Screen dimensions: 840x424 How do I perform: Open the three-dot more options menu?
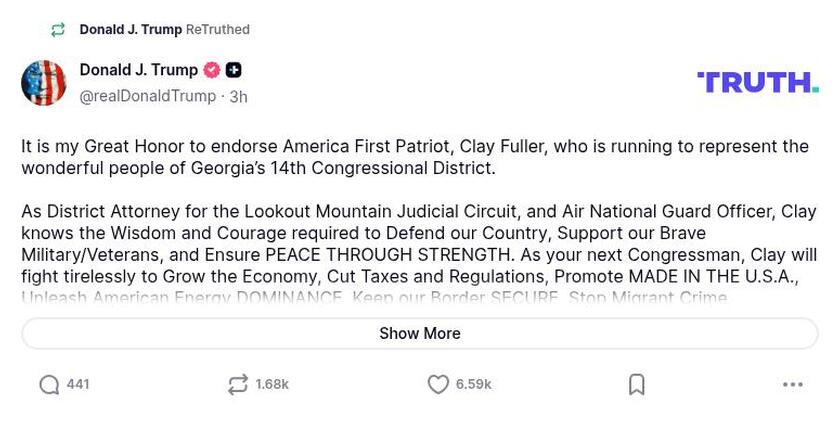(x=793, y=385)
